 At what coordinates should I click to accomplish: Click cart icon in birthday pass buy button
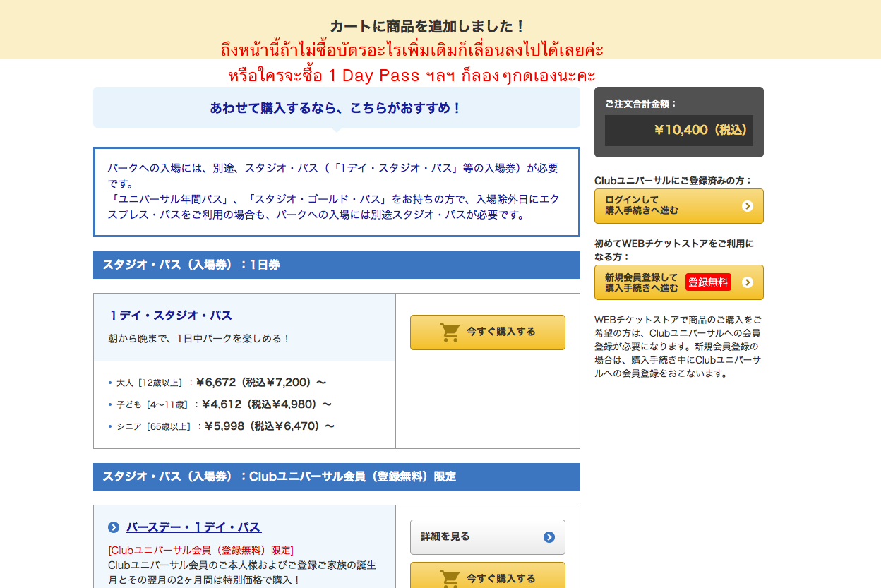click(450, 579)
